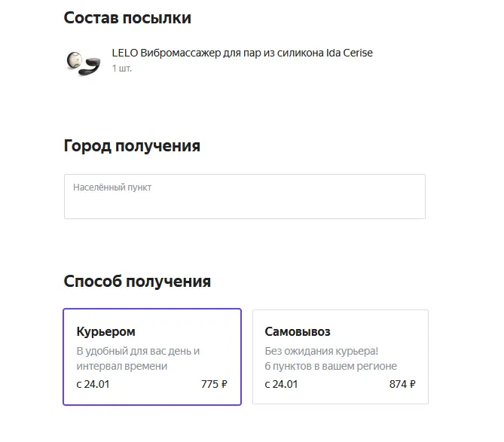Click the Самовывоз card title
This screenshot has height=442, width=504.
pyautogui.click(x=298, y=331)
